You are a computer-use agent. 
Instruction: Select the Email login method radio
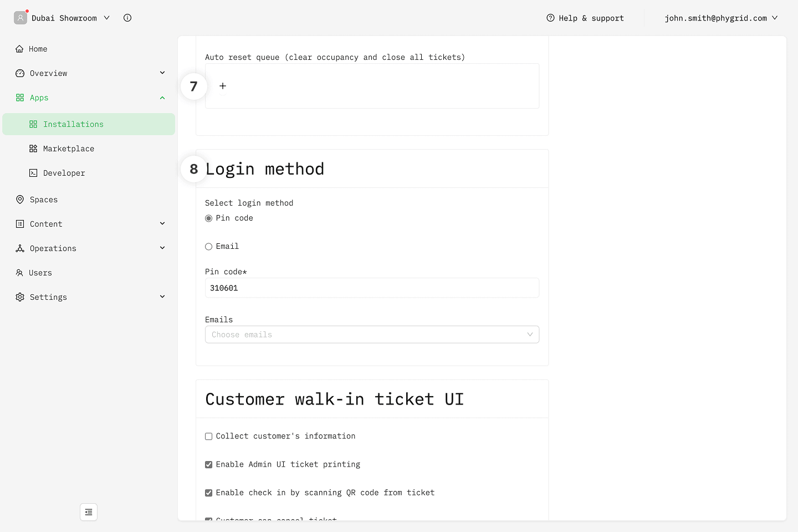click(209, 247)
